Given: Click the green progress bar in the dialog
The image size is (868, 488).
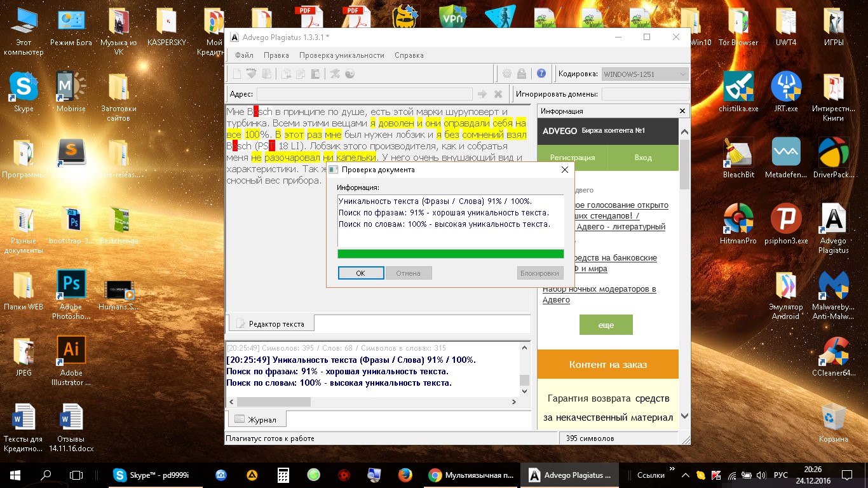Looking at the screenshot, I should (451, 254).
